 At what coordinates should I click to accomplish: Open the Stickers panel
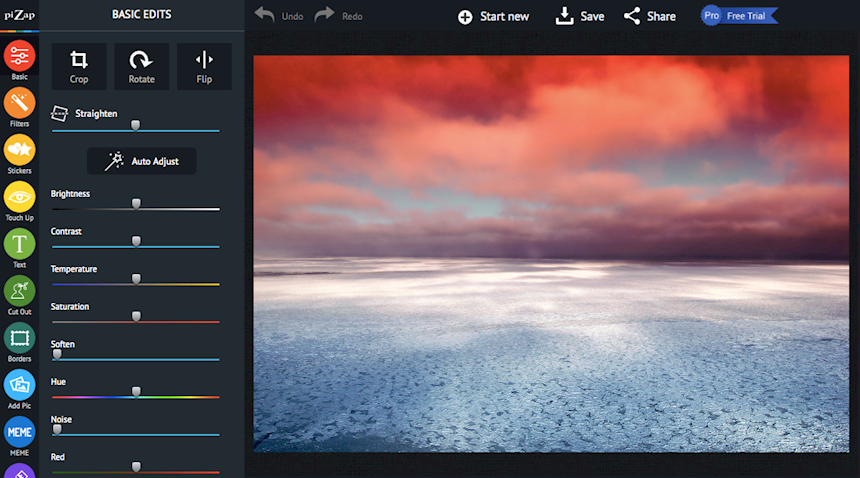point(19,150)
